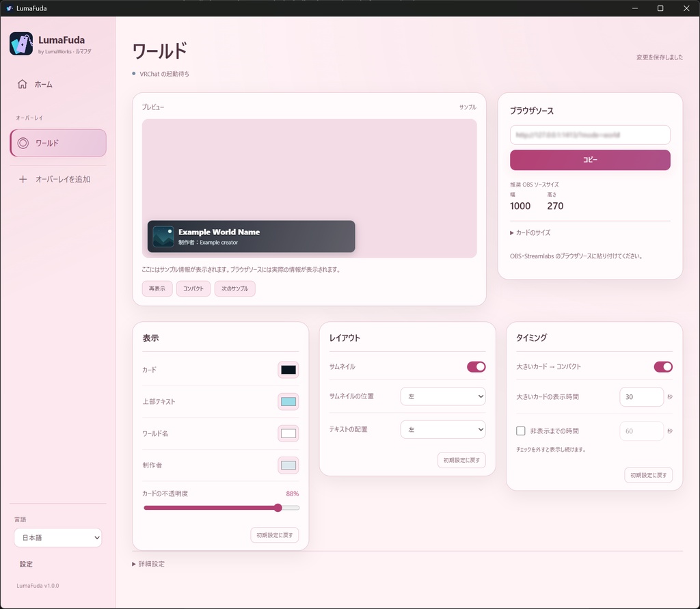Click the LumaFuda title bar icon
Viewport: 700px width, 609px height.
10,8
